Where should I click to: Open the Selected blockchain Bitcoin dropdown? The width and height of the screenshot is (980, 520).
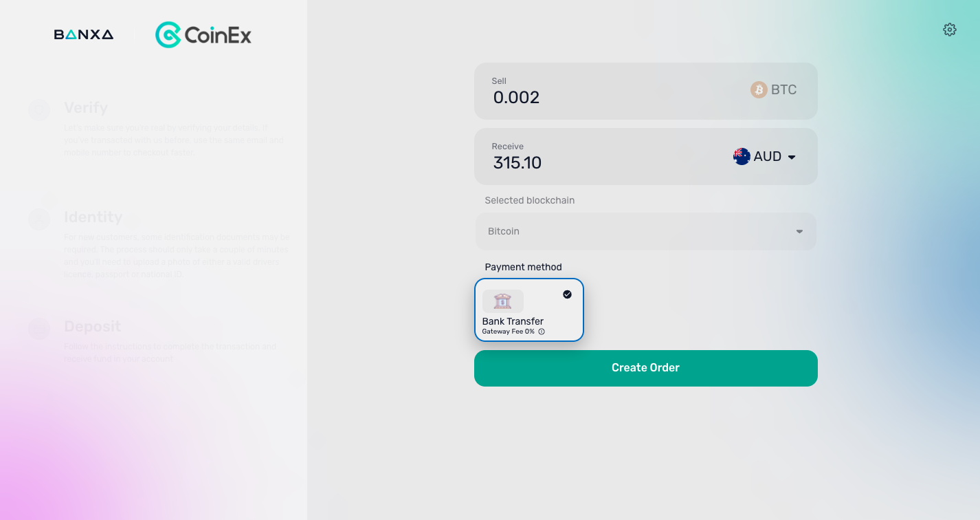point(646,231)
